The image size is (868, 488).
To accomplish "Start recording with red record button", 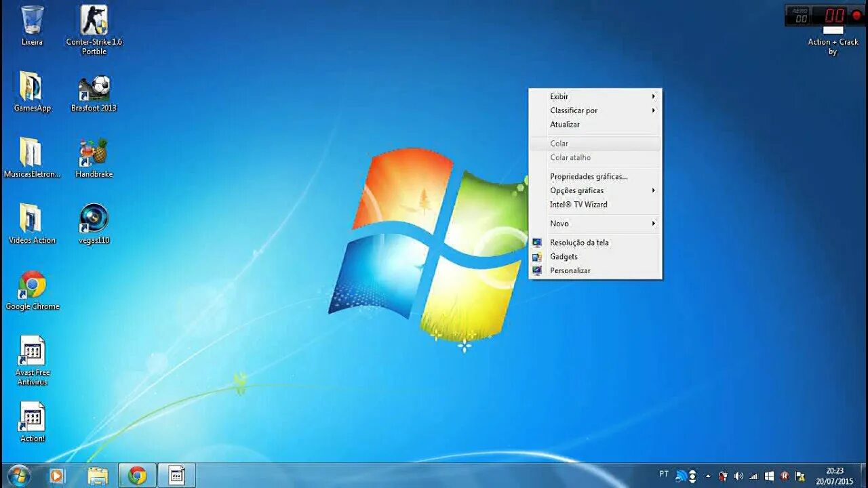I will coord(856,15).
